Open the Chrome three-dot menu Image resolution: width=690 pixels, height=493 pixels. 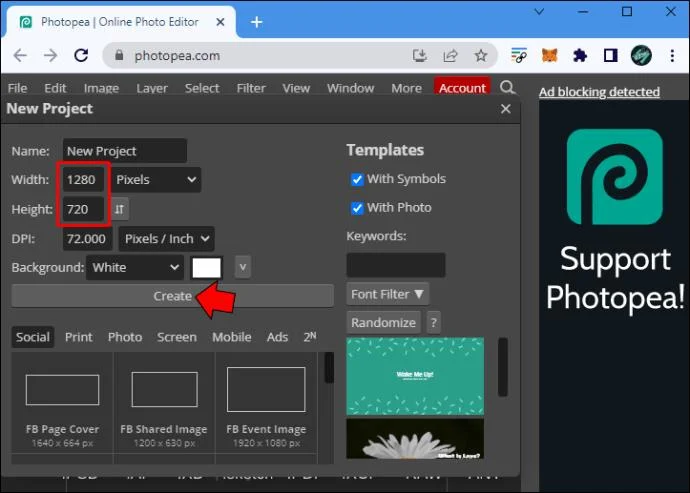672,55
